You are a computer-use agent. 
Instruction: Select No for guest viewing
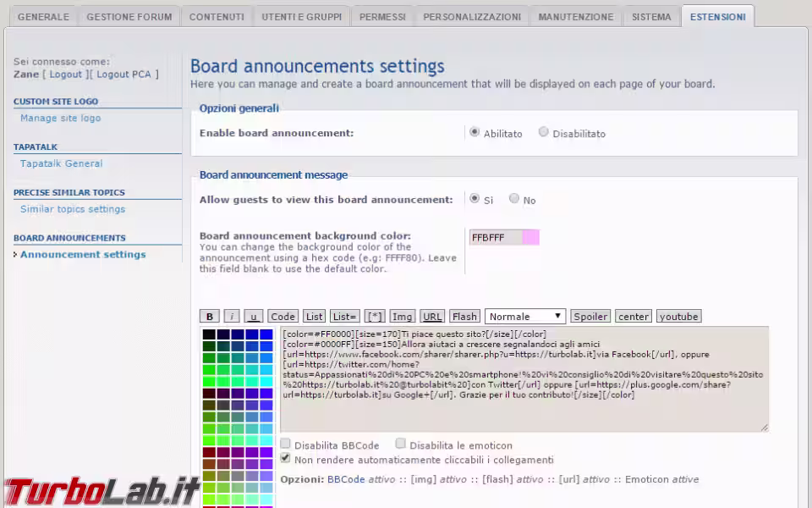tap(513, 198)
